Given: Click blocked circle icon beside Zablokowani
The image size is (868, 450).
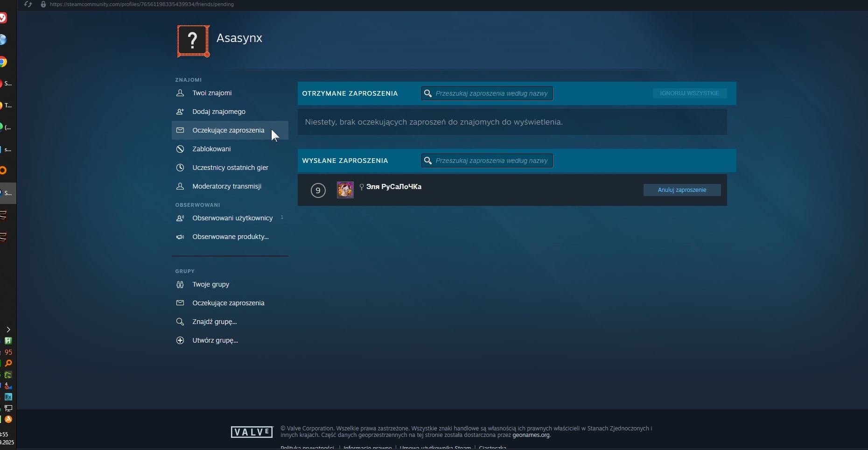Looking at the screenshot, I should (180, 149).
